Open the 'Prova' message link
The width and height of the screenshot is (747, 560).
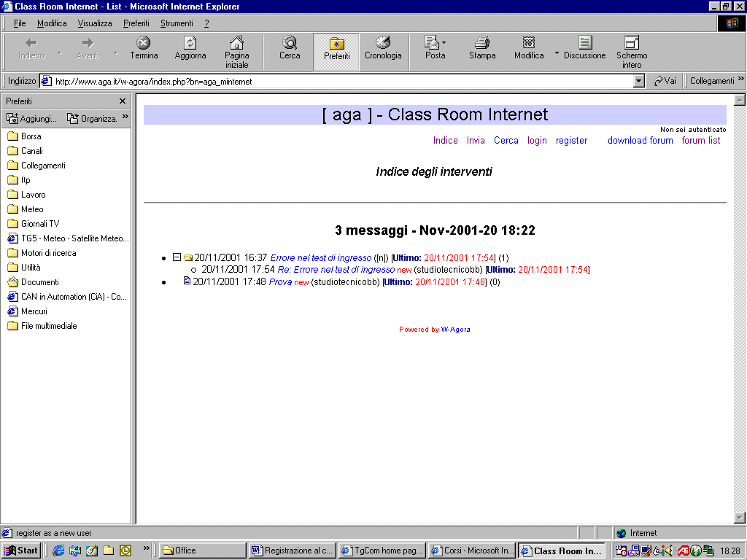[280, 282]
